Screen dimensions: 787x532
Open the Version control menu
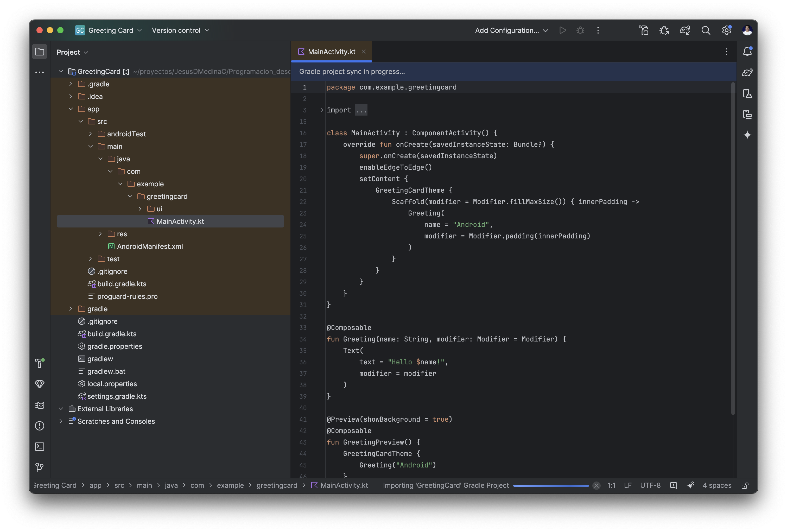click(181, 30)
